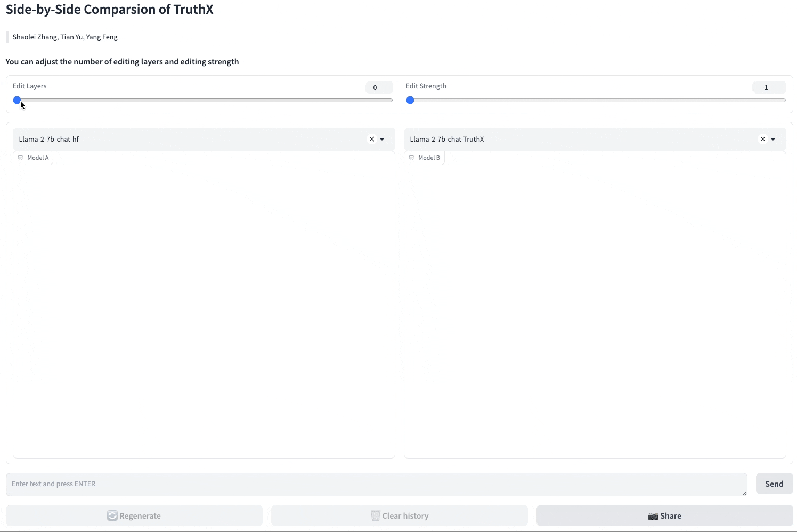797x532 pixels.
Task: Clear the Llama-2-7b-chat-hf model selection
Action: point(372,139)
